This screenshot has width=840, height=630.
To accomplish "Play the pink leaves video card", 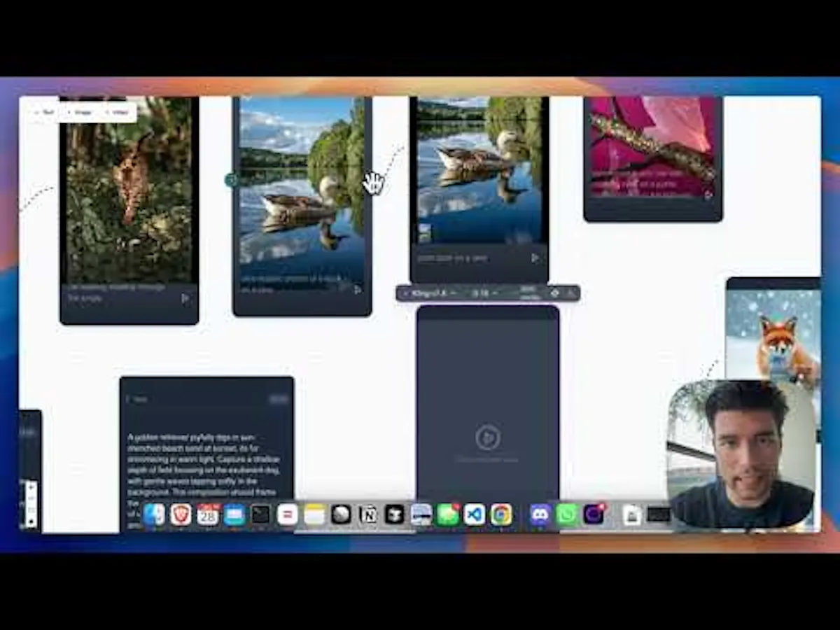I will (x=708, y=195).
